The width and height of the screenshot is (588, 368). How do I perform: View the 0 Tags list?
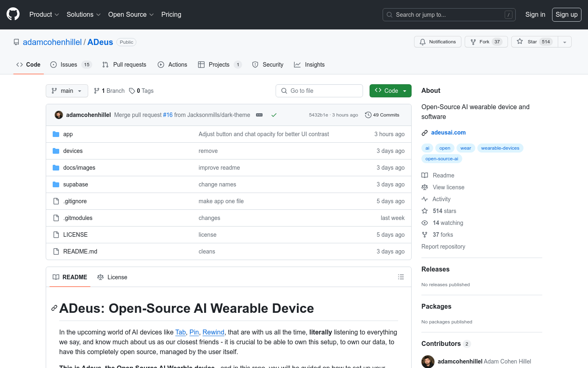(141, 91)
